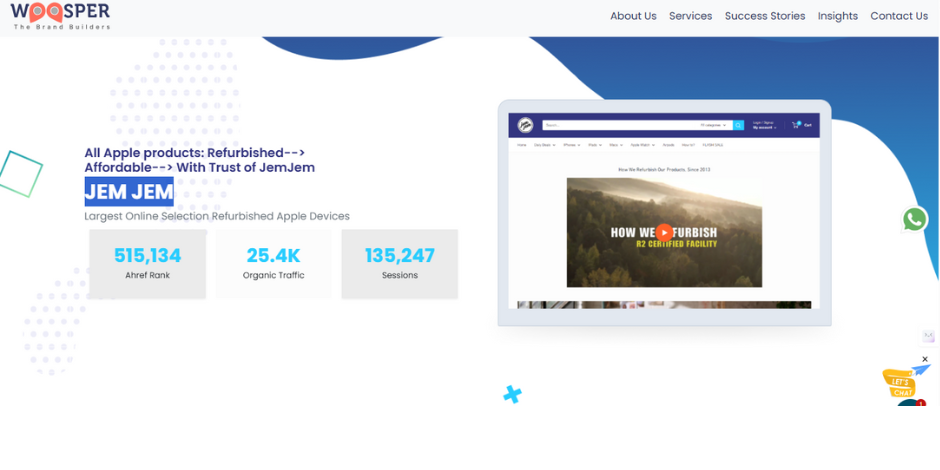Image resolution: width=940 pixels, height=470 pixels.
Task: Play the How We Refurbish video
Action: (x=664, y=232)
